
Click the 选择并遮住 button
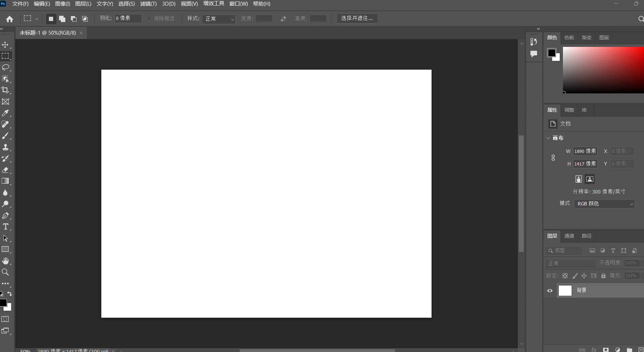357,18
